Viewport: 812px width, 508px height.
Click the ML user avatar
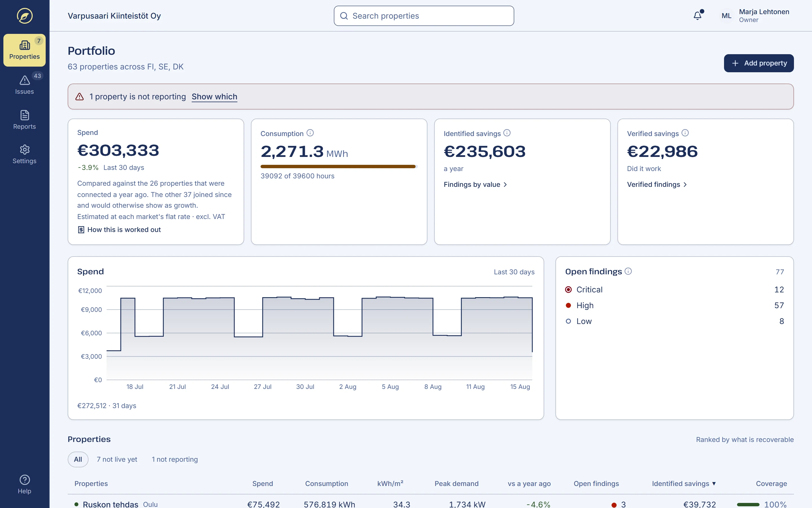pos(727,16)
